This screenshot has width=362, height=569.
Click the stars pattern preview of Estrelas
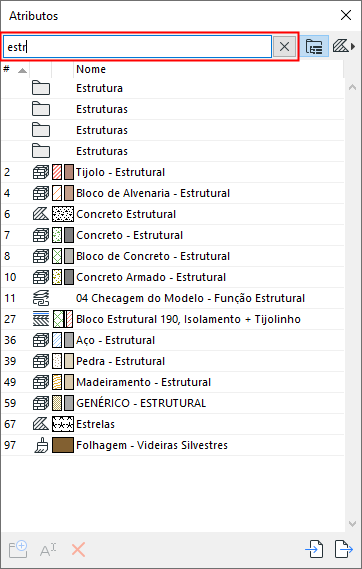63,425
